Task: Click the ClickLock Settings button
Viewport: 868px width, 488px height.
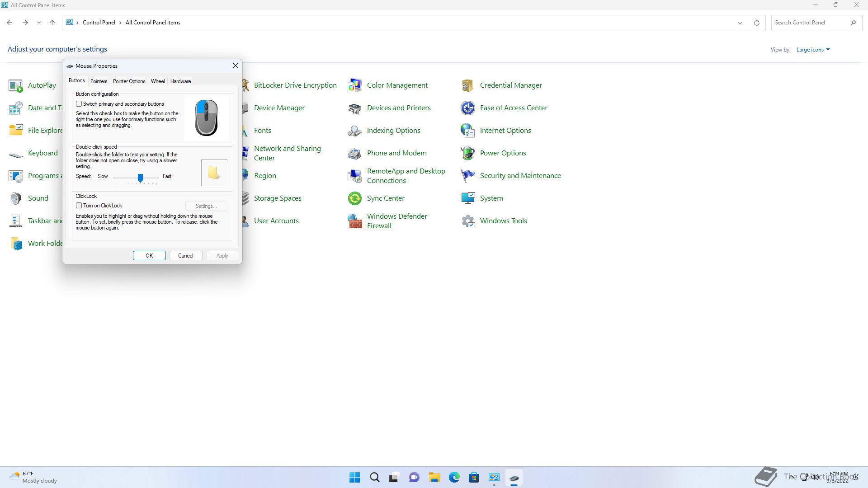Action: 206,206
